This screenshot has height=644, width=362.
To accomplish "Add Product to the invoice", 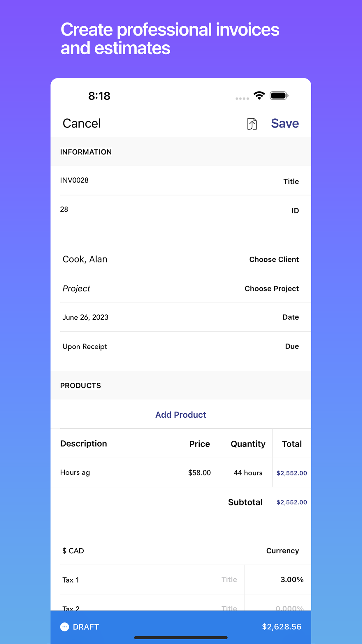I will tap(181, 414).
